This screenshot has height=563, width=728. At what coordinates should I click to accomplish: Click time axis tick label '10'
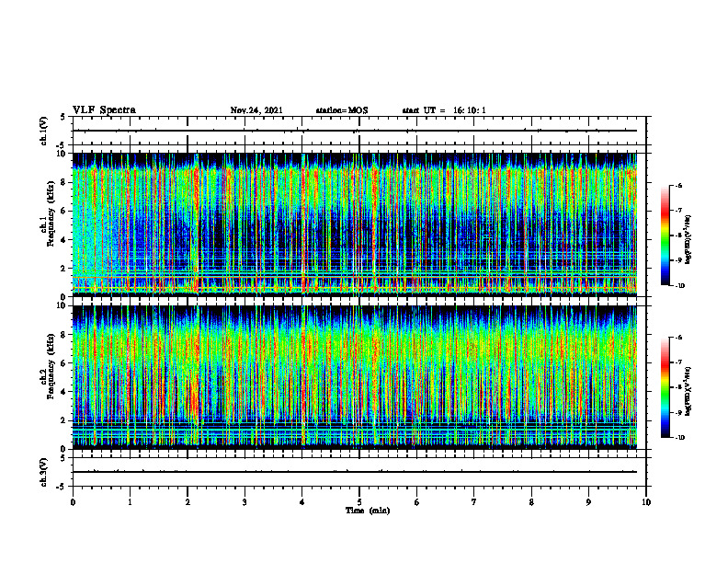pyautogui.click(x=646, y=502)
